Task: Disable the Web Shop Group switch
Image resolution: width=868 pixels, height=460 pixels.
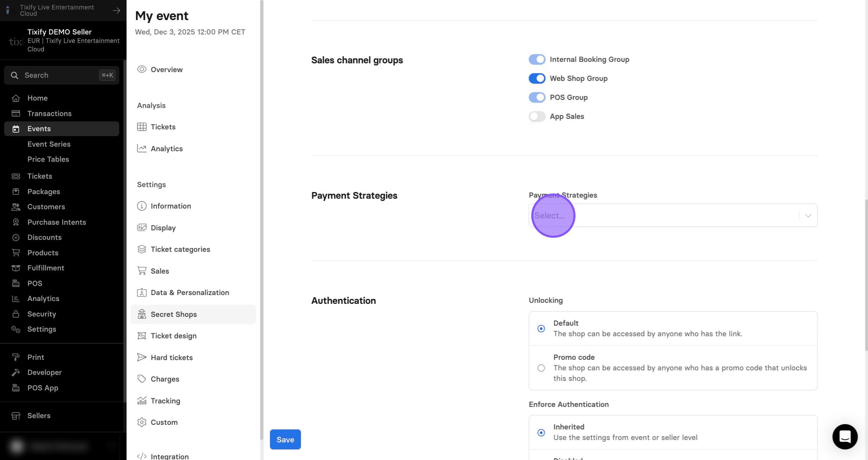Action: [x=537, y=78]
